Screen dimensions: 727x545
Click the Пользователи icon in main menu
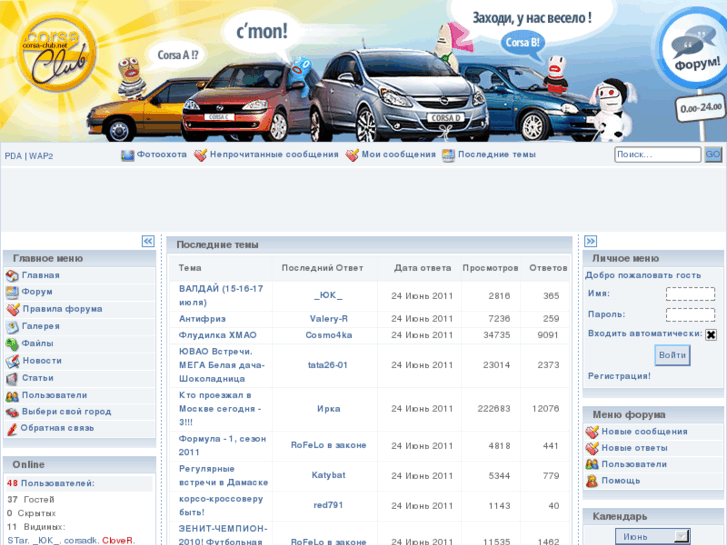(x=12, y=396)
